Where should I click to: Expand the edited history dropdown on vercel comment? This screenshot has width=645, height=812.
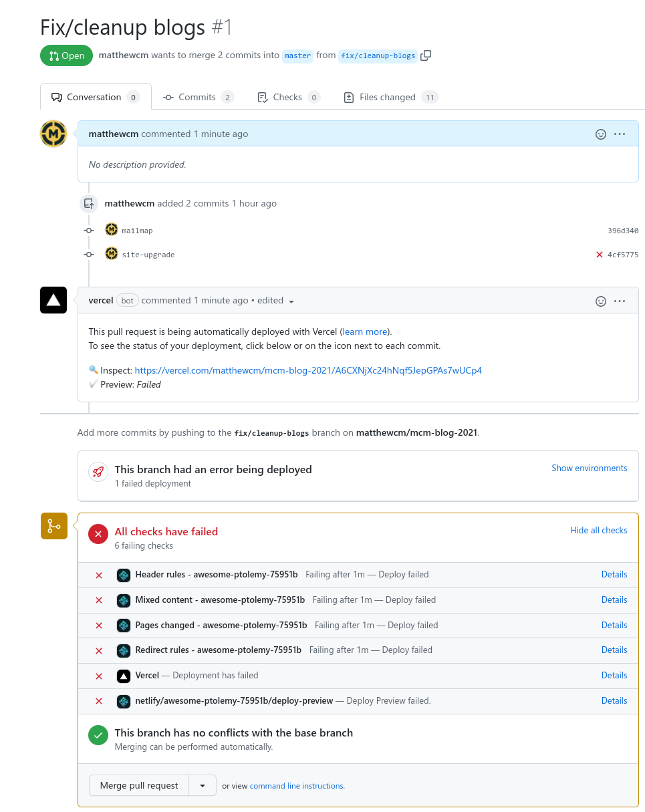(291, 301)
